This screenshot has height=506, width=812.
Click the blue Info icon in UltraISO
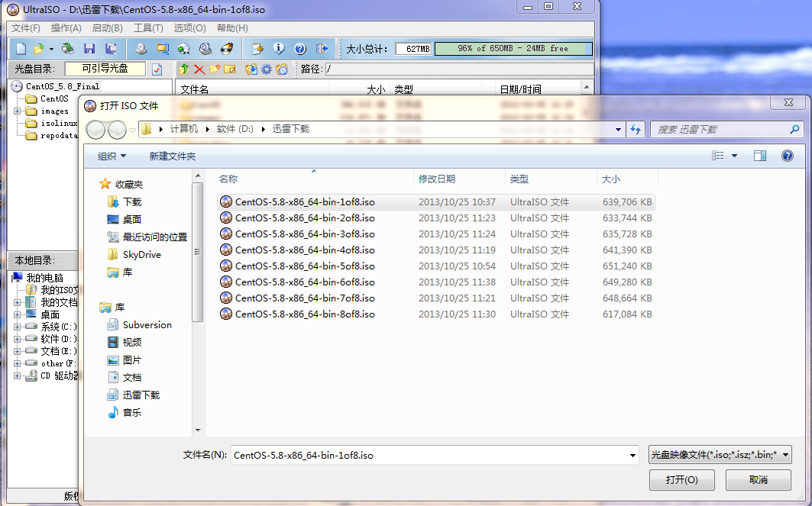pyautogui.click(x=279, y=49)
